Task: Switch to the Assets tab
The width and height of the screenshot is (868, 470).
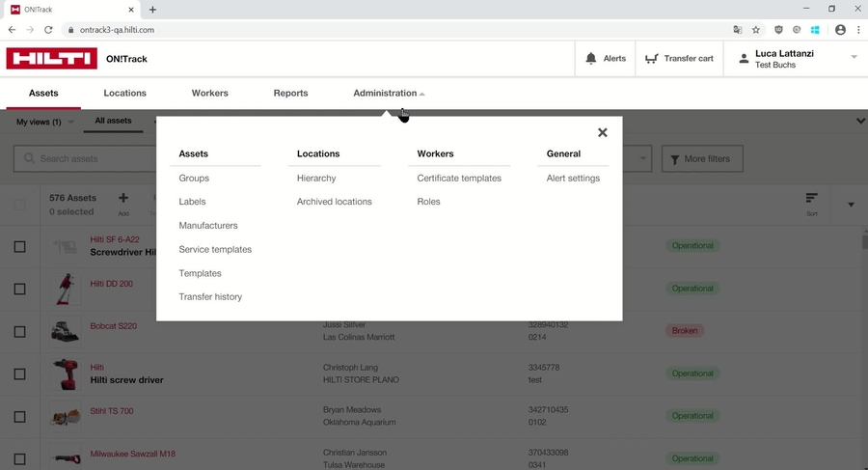Action: coord(43,93)
